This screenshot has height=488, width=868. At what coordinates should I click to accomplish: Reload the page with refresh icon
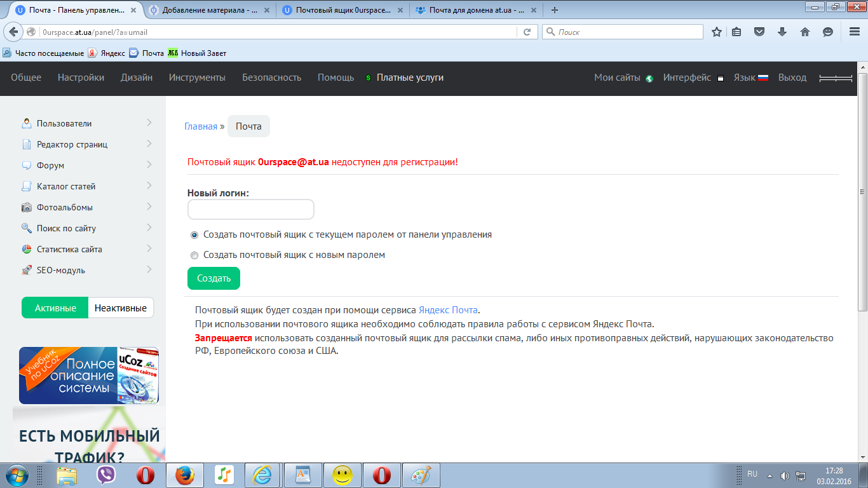527,32
